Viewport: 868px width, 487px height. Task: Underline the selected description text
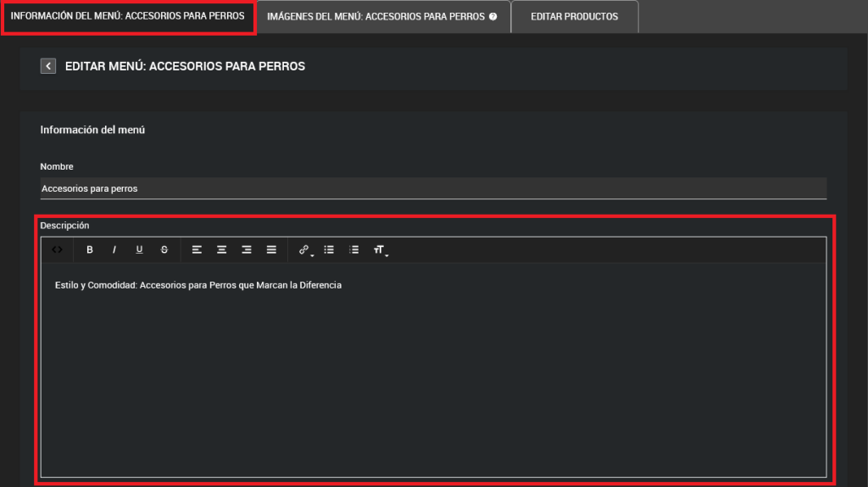tap(139, 249)
